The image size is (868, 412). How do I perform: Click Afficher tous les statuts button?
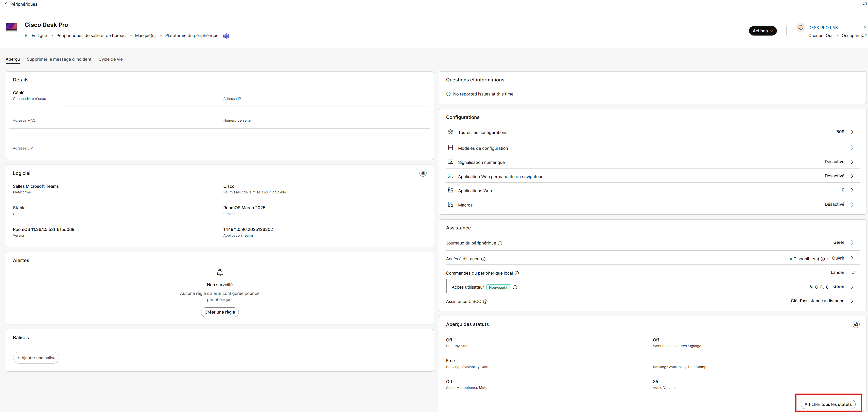click(x=828, y=404)
